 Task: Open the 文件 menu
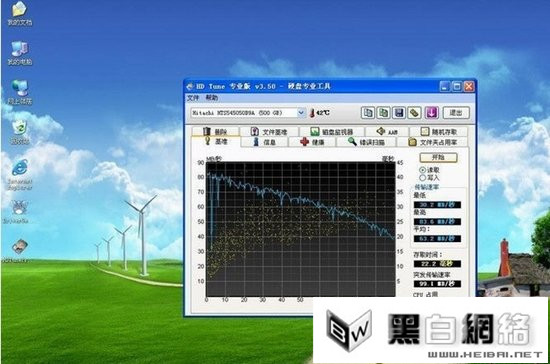pos(193,98)
